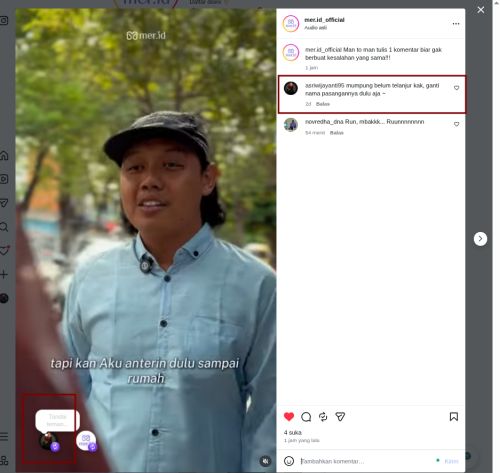Open mer.id_official profile in header
Screen dimensions: 500x473
324,20
